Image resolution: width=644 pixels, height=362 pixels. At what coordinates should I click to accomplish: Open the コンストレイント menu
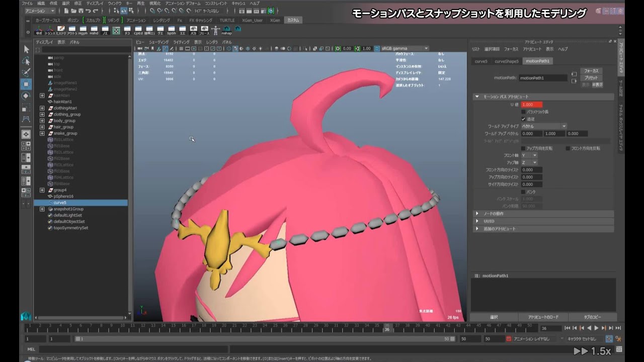pos(216,3)
